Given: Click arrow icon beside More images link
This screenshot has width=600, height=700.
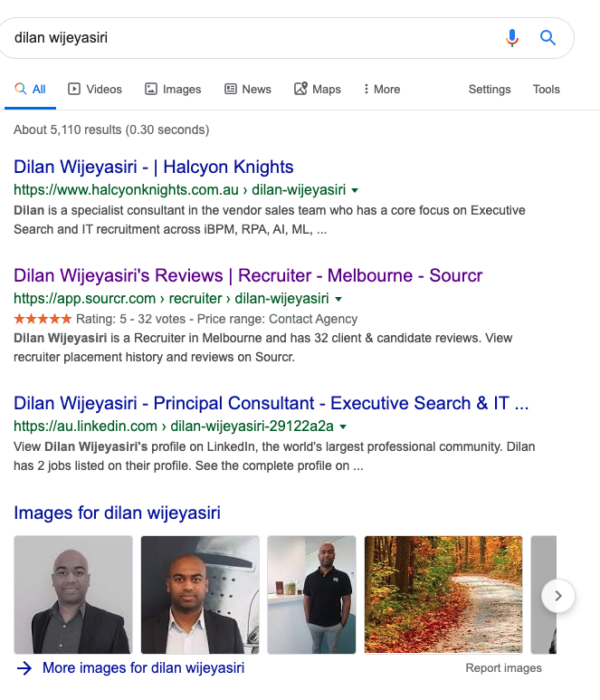Looking at the screenshot, I should coord(24,668).
